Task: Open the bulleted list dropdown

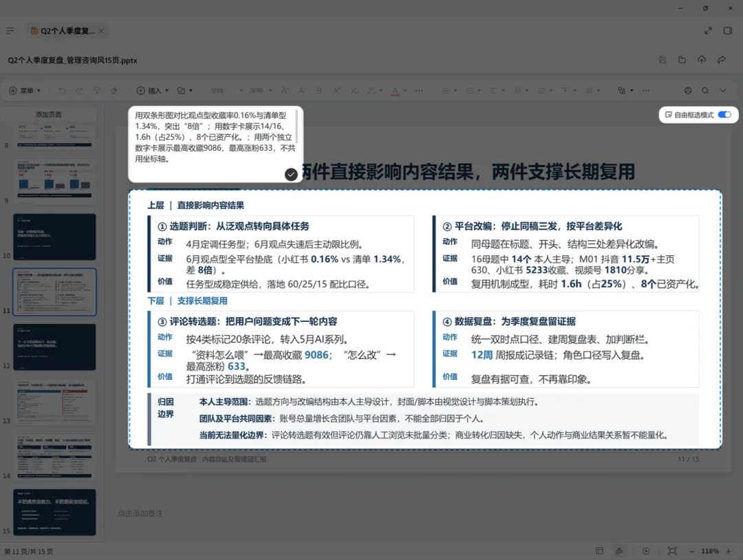Action: pyautogui.click(x=449, y=91)
